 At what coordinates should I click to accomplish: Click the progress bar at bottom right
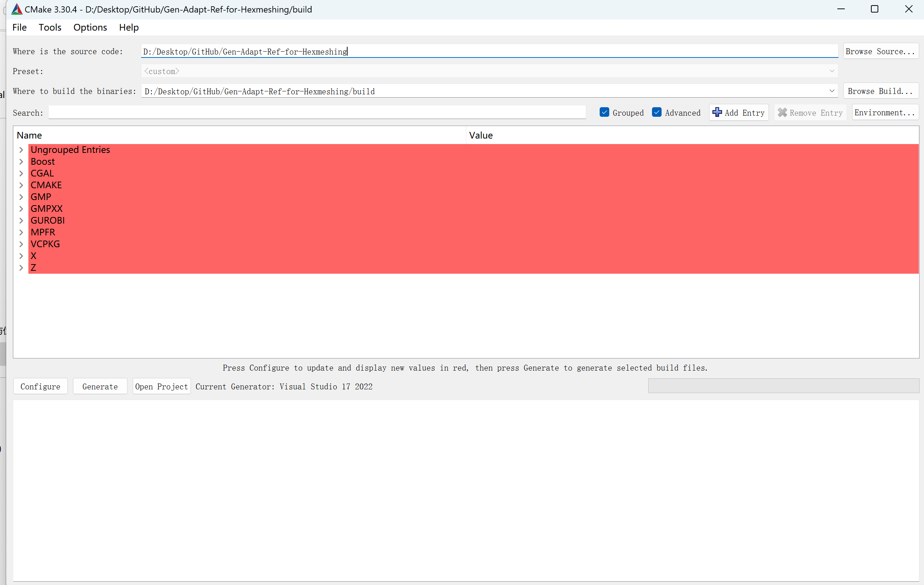(783, 386)
